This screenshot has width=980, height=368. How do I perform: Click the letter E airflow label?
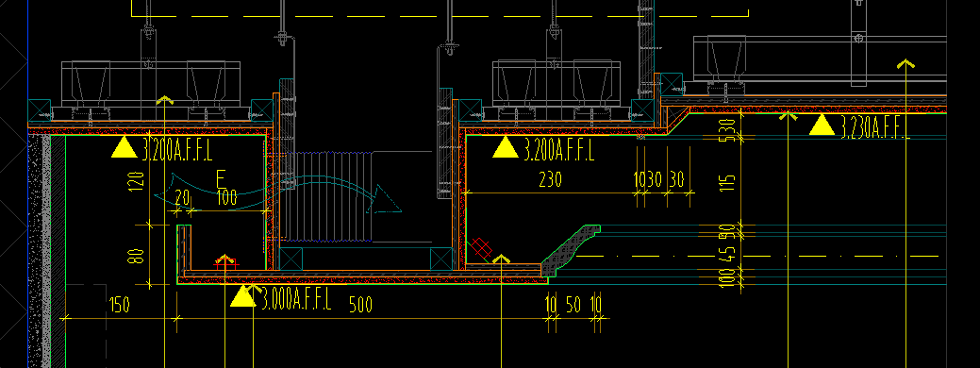(x=221, y=179)
